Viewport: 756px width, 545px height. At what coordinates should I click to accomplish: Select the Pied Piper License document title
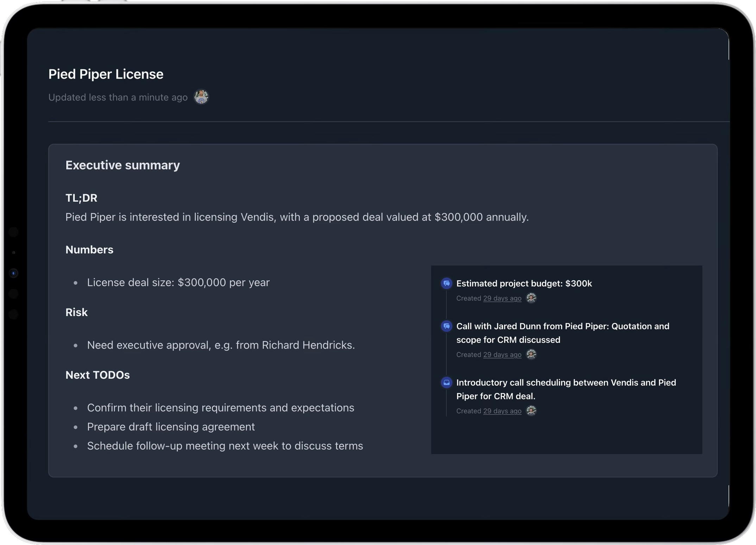[x=106, y=74]
